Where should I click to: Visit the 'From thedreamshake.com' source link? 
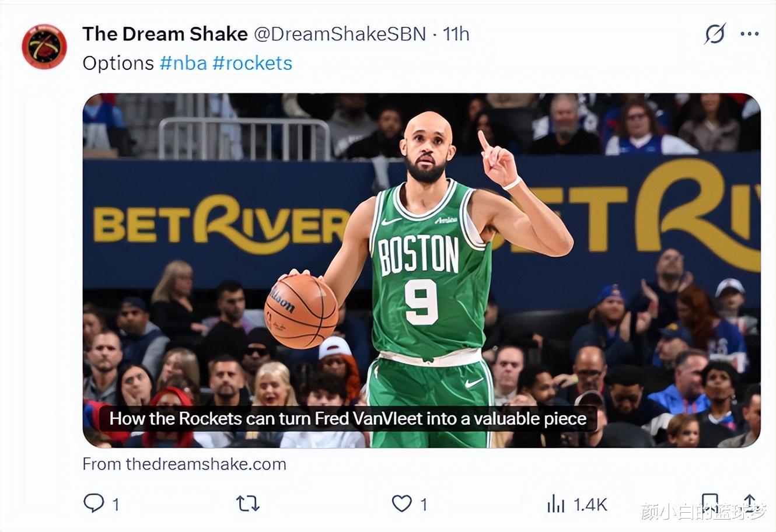(184, 464)
